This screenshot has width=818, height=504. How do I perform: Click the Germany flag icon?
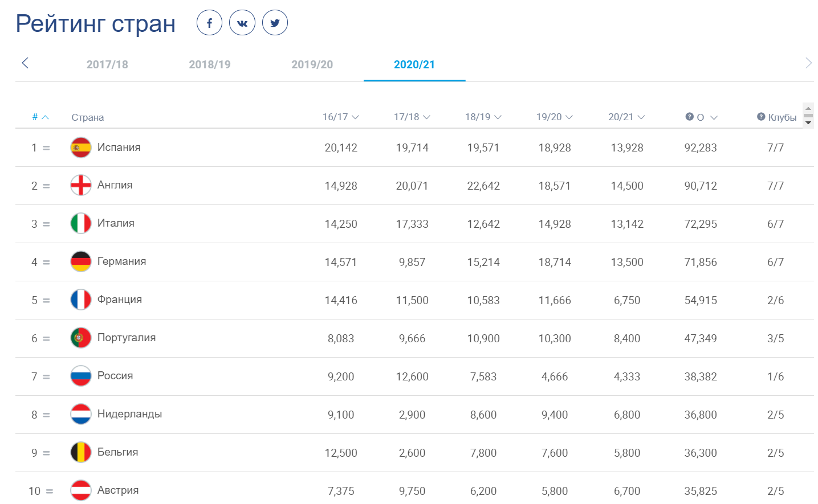(81, 261)
